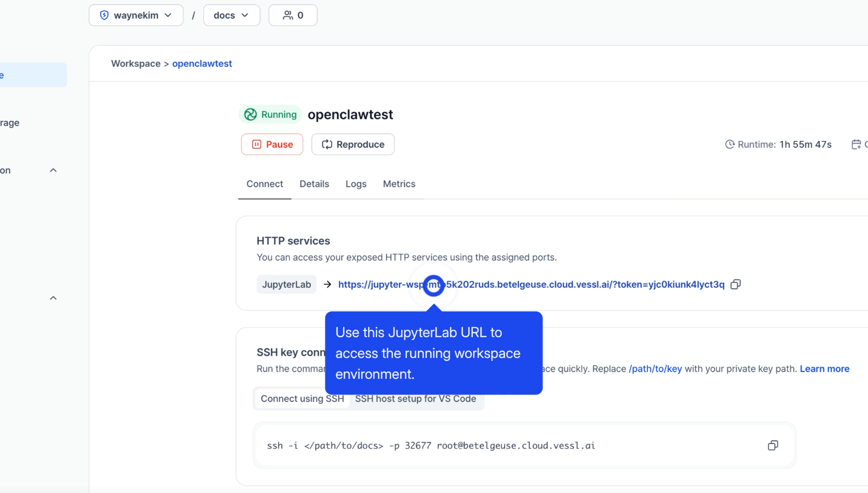Click the runtime clock icon

tap(730, 144)
